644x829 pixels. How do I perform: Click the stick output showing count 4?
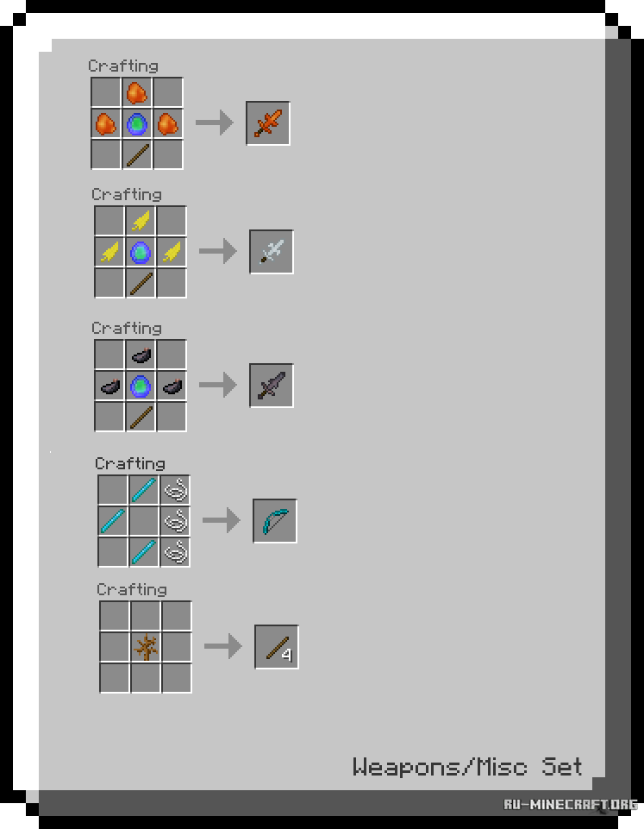pyautogui.click(x=277, y=647)
